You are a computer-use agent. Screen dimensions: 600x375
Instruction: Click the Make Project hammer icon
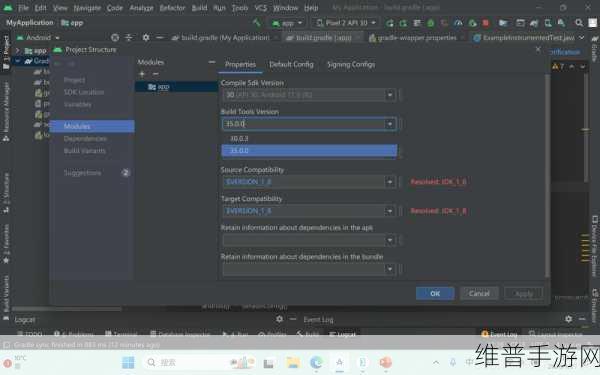[x=257, y=23]
